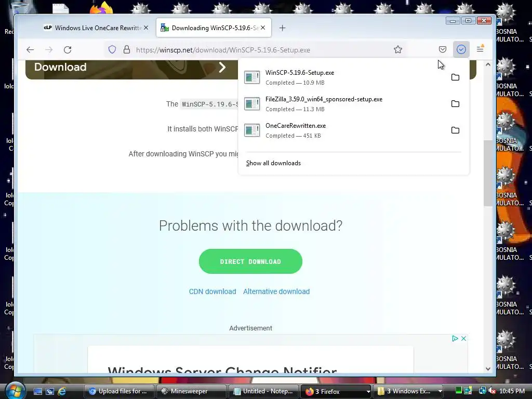Open the Upload files taskbar button
The width and height of the screenshot is (532, 399).
coord(119,391)
